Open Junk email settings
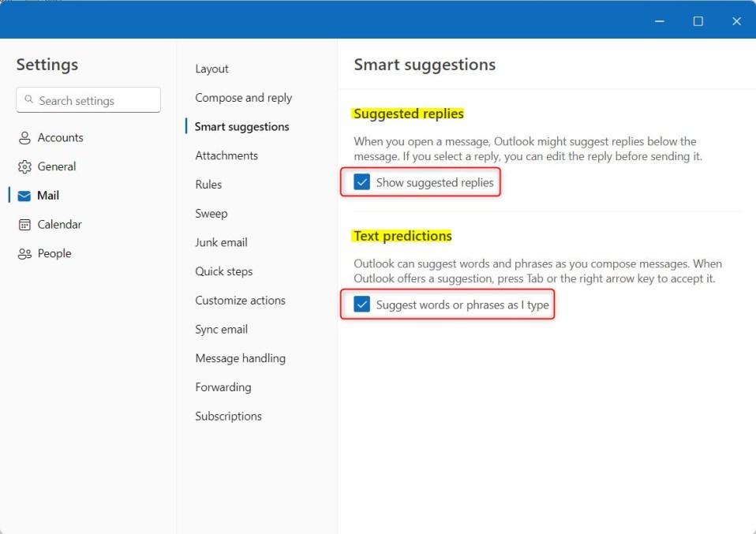The height and width of the screenshot is (534, 756). point(221,242)
